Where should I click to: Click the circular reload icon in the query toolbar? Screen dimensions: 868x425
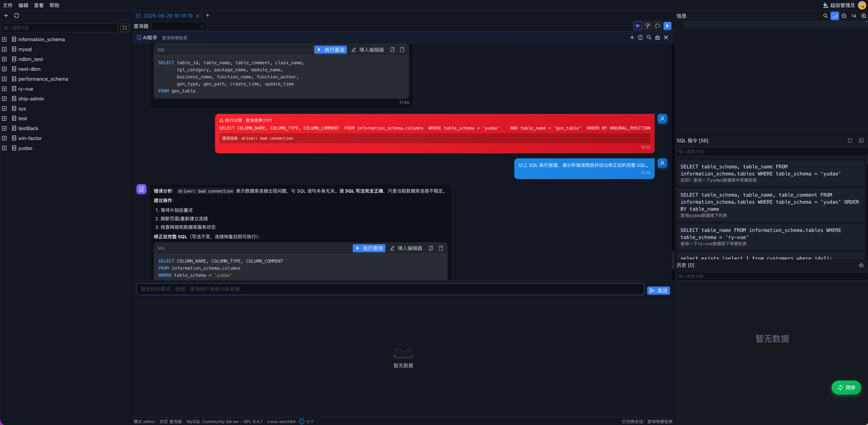coord(657,26)
